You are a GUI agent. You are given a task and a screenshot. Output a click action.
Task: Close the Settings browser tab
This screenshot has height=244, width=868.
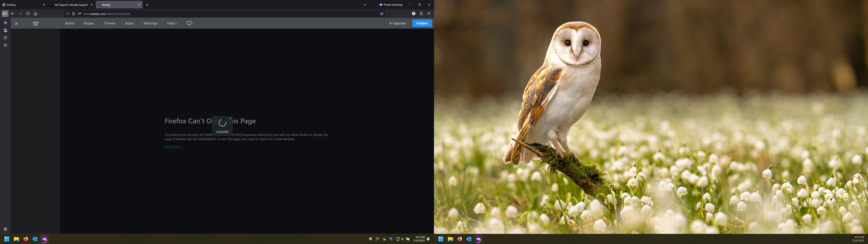(x=44, y=5)
